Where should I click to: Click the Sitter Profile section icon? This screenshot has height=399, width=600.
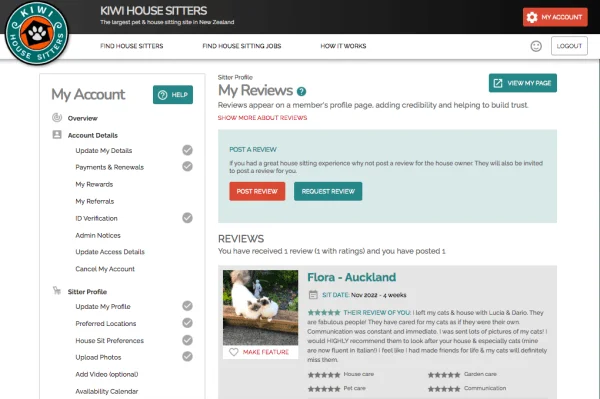57,291
